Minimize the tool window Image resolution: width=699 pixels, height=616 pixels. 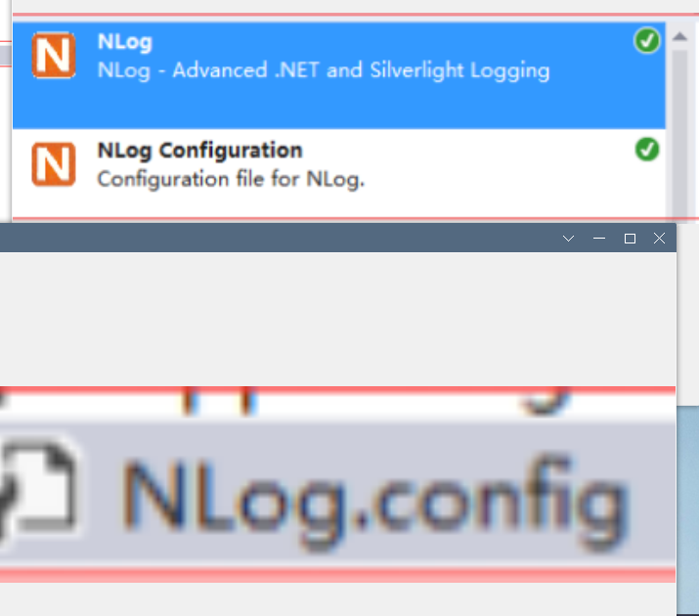click(x=599, y=239)
